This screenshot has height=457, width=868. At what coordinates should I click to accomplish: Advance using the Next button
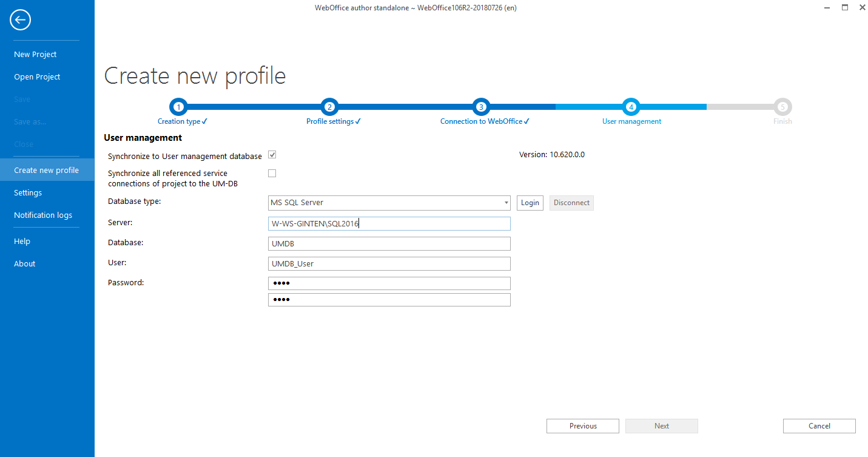click(661, 425)
